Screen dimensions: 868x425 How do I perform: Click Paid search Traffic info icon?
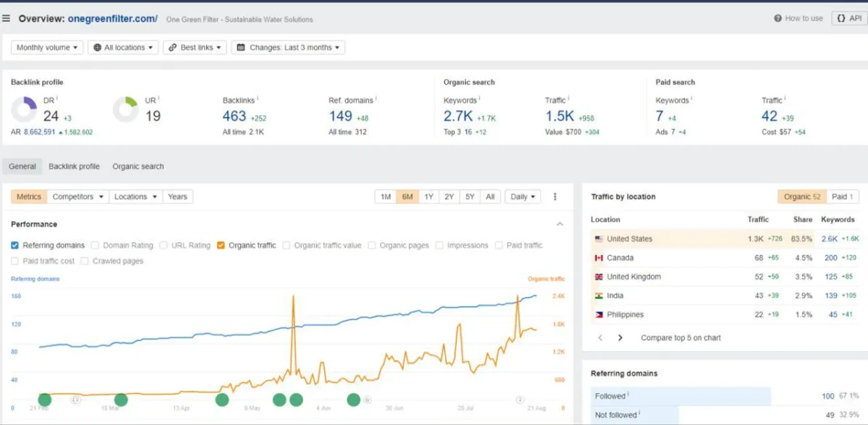pyautogui.click(x=784, y=98)
